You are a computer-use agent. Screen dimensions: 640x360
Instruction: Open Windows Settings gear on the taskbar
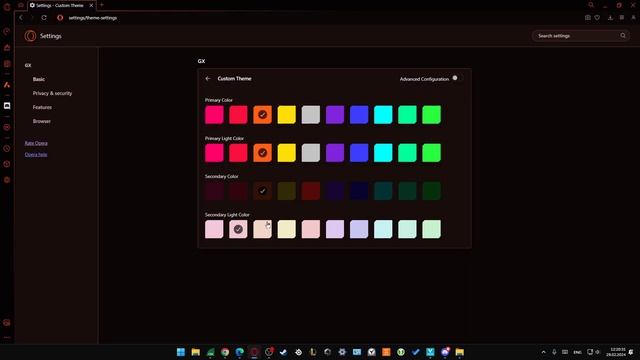[342, 352]
